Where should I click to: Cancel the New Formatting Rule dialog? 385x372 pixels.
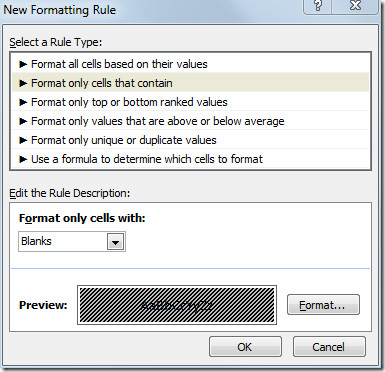coord(329,347)
